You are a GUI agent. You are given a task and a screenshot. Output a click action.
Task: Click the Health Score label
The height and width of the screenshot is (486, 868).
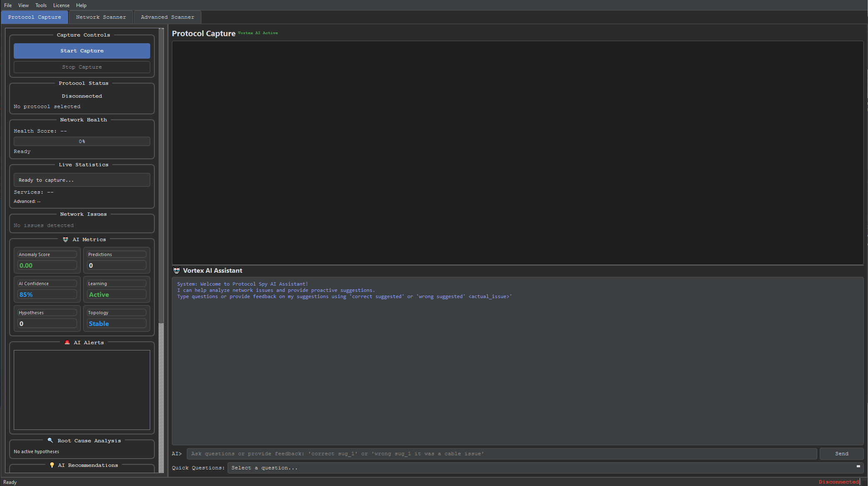[x=40, y=131]
